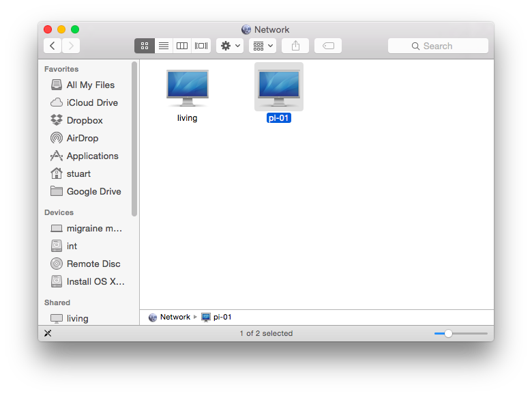Screen dimensions: 532x396
Task: Open Remote Disc under Devices
Action: point(93,264)
